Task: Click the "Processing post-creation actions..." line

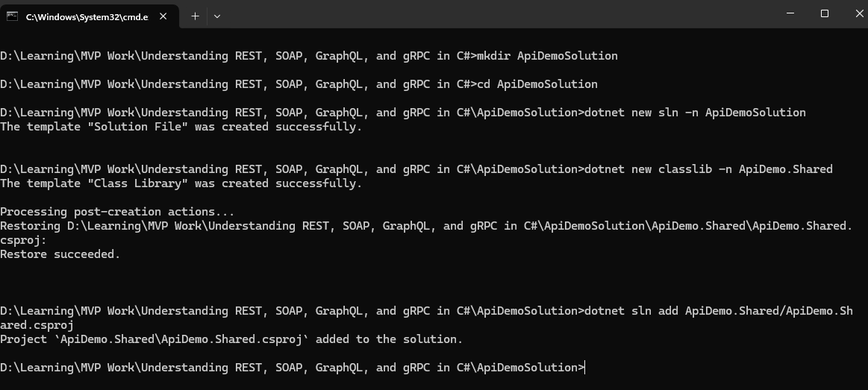Action: (117, 212)
